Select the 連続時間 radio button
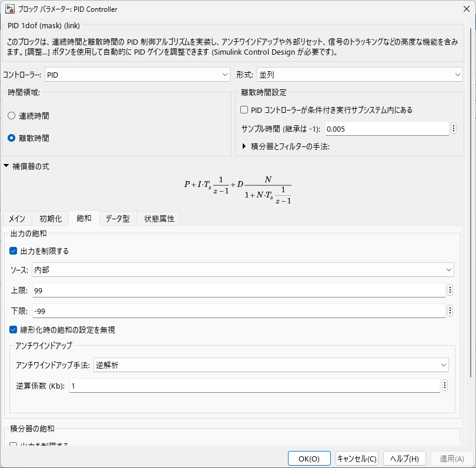 tap(12, 116)
